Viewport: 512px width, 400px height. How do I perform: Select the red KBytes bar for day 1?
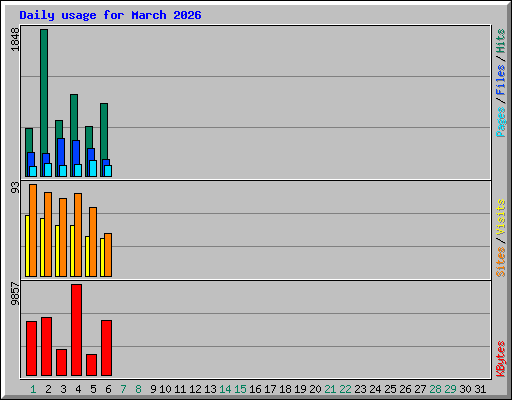[31, 348]
